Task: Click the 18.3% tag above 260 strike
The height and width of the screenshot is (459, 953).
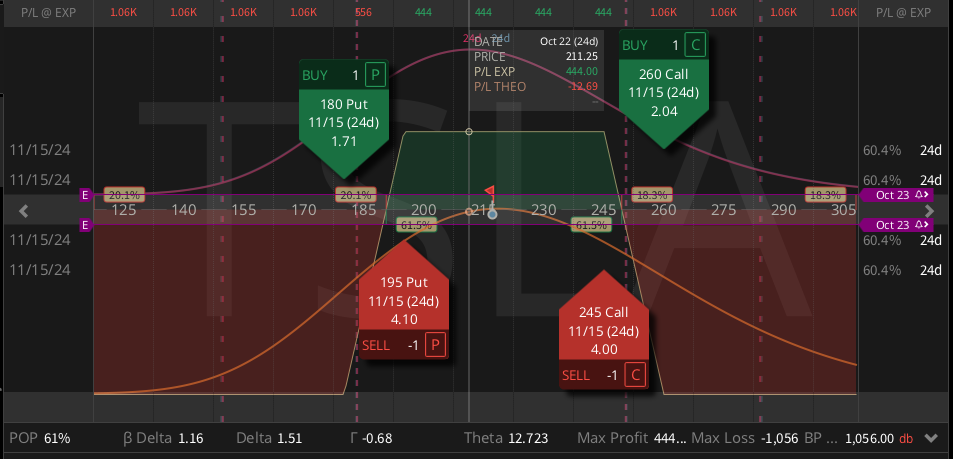Action: [x=652, y=195]
